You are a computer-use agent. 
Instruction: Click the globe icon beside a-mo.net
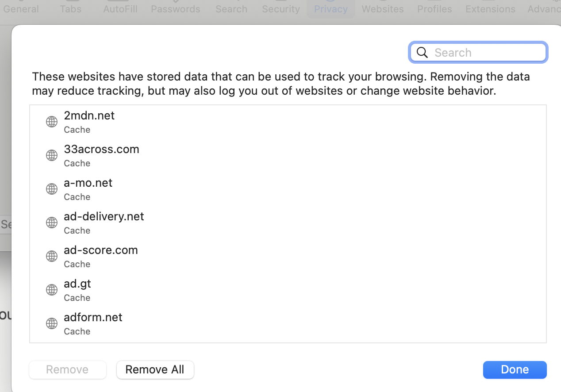click(52, 189)
